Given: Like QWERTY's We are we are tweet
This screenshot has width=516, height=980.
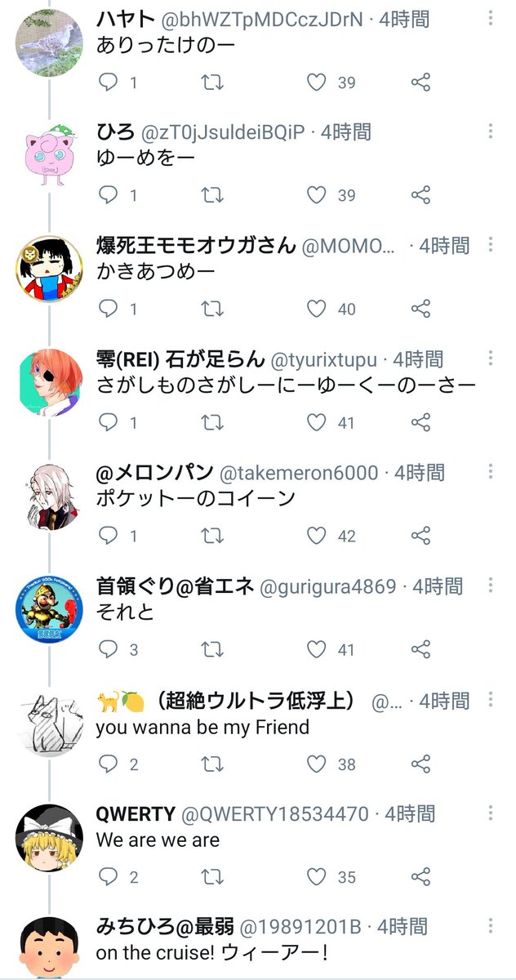Looking at the screenshot, I should pyautogui.click(x=316, y=876).
